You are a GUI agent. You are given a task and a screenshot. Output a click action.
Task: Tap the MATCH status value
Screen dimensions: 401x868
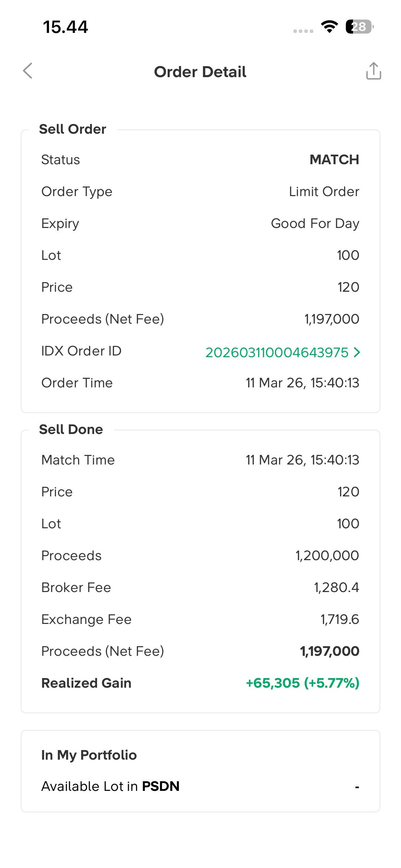[x=334, y=160]
